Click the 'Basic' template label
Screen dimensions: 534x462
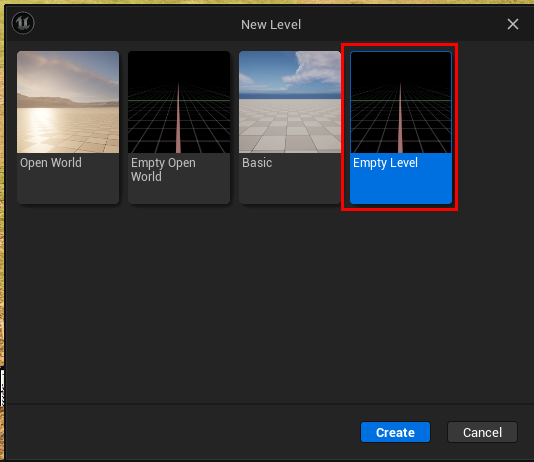pyautogui.click(x=257, y=163)
